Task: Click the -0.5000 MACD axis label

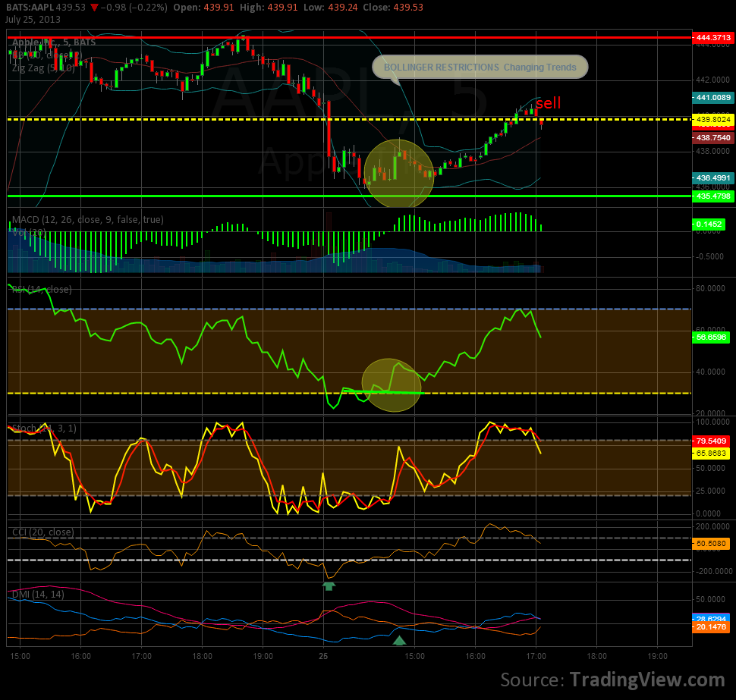Action: click(709, 256)
